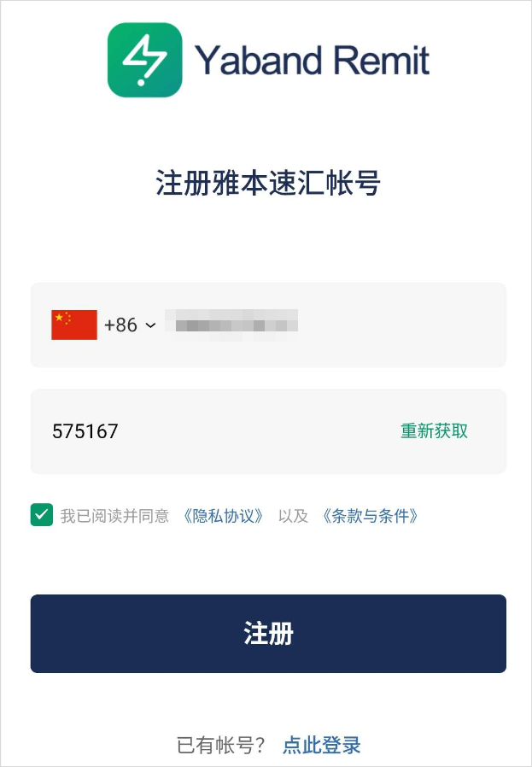Click 重新获取 to resend the code
532x767 pixels.
click(434, 431)
